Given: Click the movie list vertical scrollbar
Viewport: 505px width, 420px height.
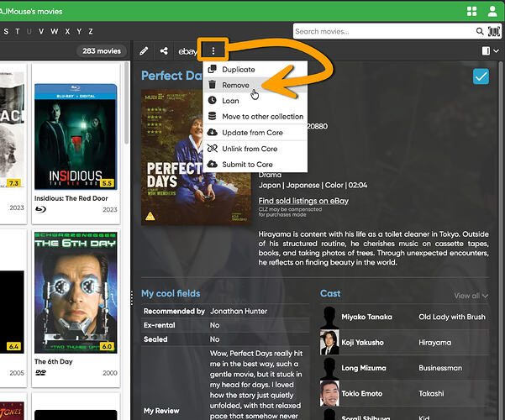Looking at the screenshot, I should click(127, 103).
